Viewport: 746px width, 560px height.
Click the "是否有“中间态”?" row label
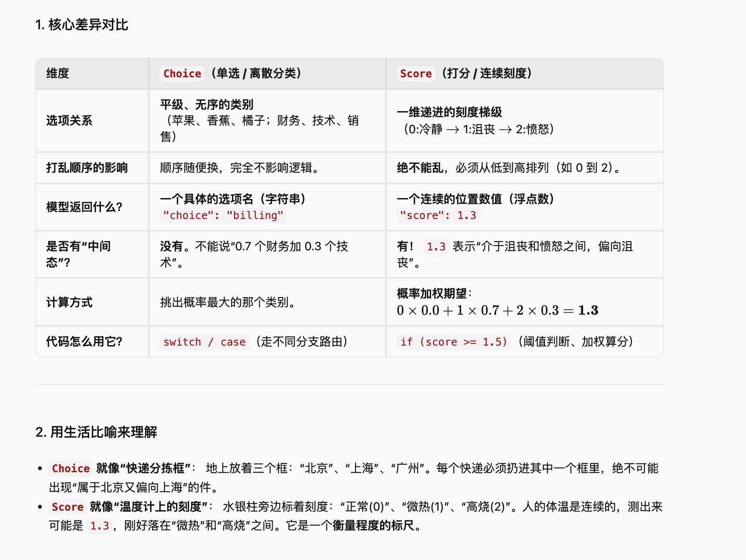(79, 254)
